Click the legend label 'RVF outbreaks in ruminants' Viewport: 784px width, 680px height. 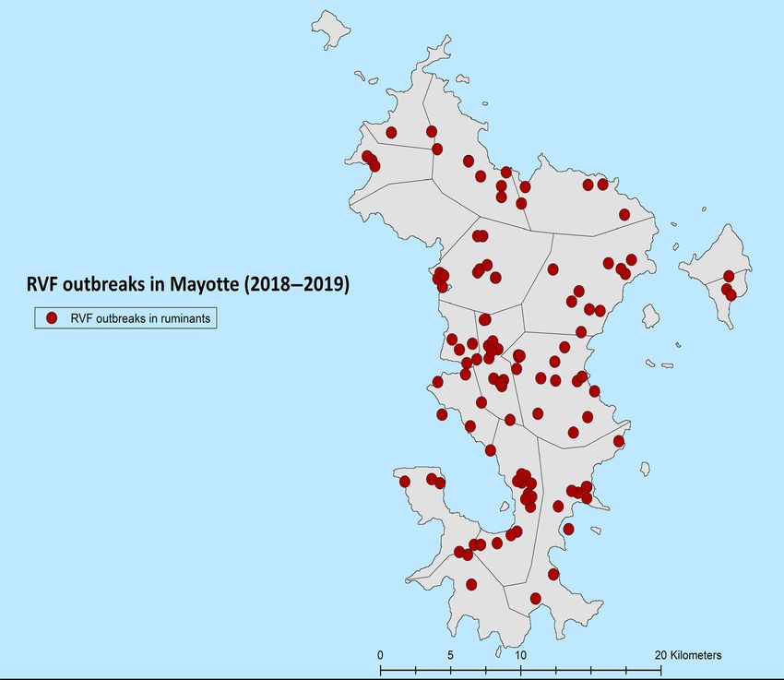(x=140, y=318)
